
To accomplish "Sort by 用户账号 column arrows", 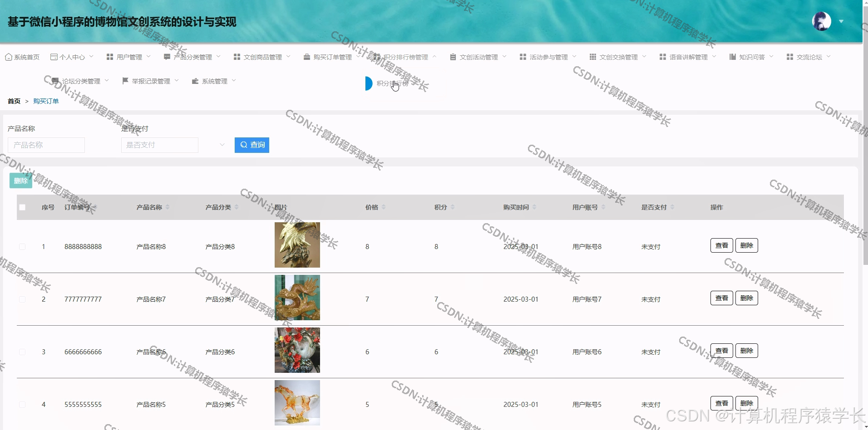I will coord(603,207).
